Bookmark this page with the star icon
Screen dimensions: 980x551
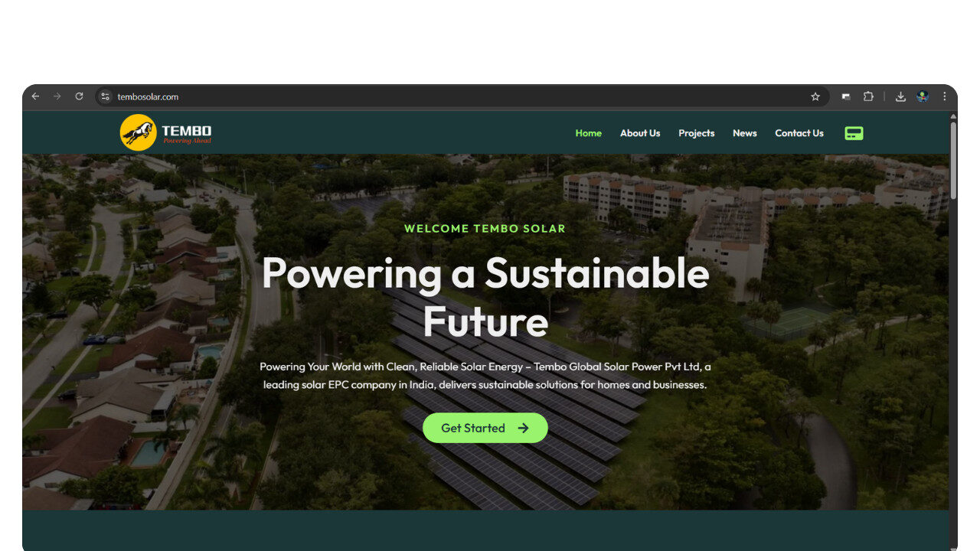(815, 96)
